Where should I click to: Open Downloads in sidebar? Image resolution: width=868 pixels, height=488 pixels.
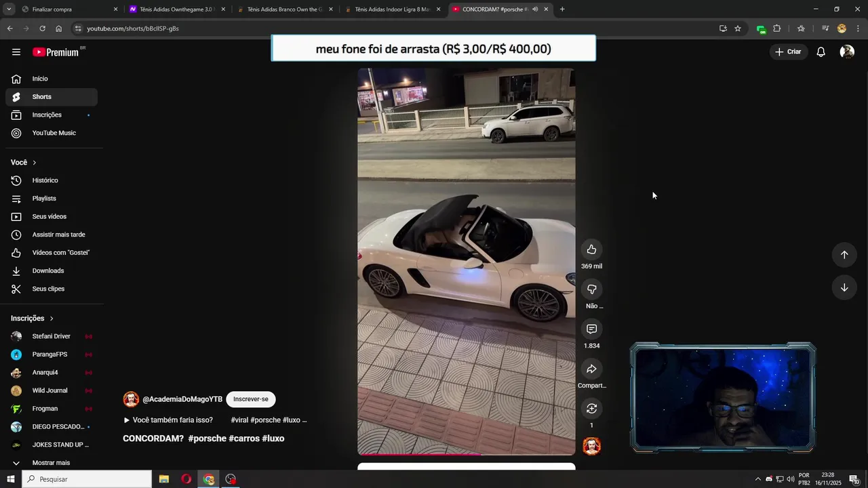[x=52, y=271]
